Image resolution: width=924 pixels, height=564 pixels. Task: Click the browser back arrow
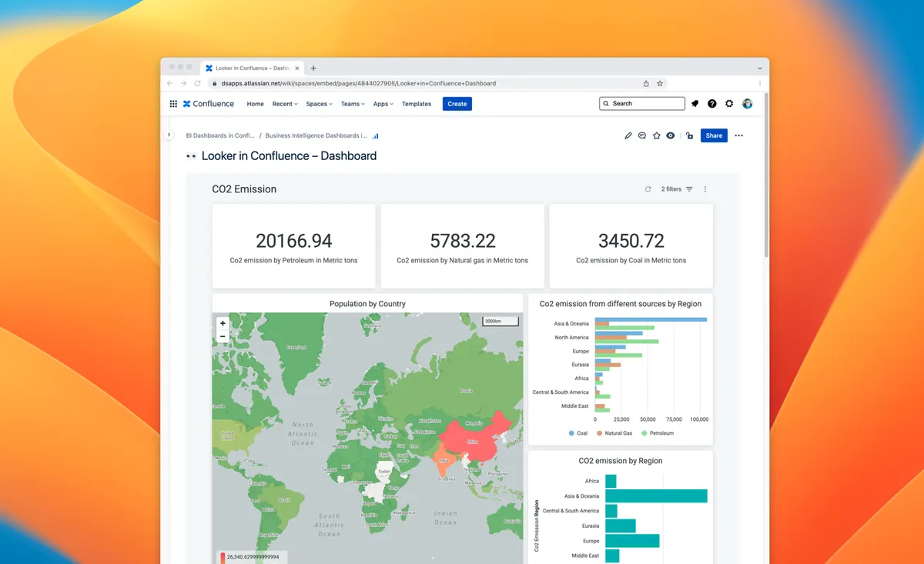click(x=169, y=83)
